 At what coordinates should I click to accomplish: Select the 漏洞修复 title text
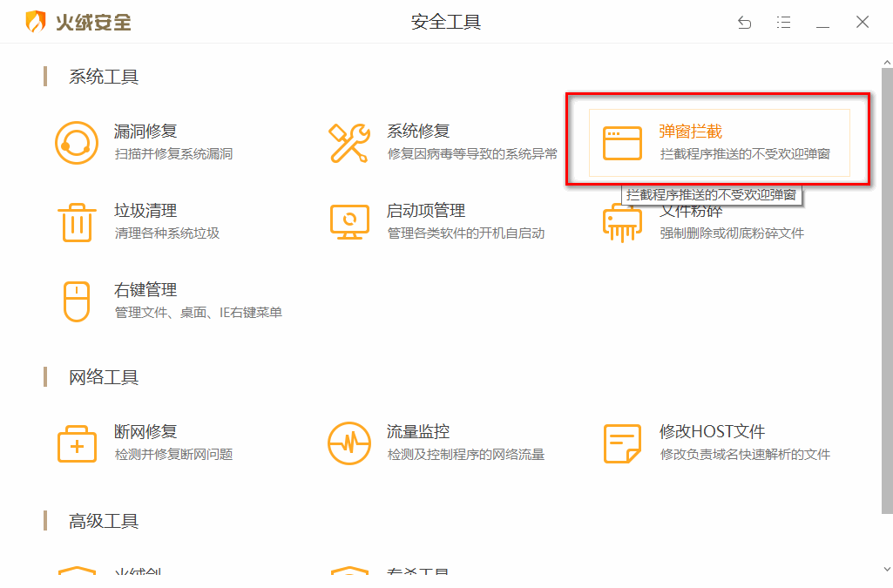click(145, 132)
